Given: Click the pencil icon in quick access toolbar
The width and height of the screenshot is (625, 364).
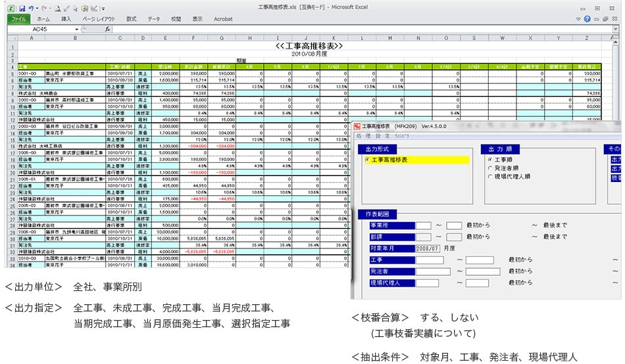Looking at the screenshot, I should click(x=66, y=8).
